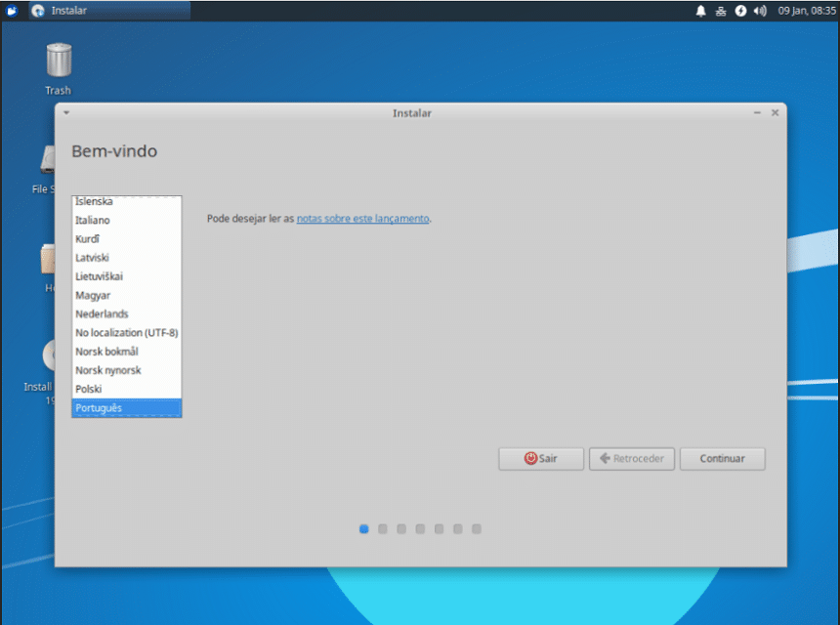The width and height of the screenshot is (840, 625).
Task: Click the Continuar button
Action: coord(722,458)
